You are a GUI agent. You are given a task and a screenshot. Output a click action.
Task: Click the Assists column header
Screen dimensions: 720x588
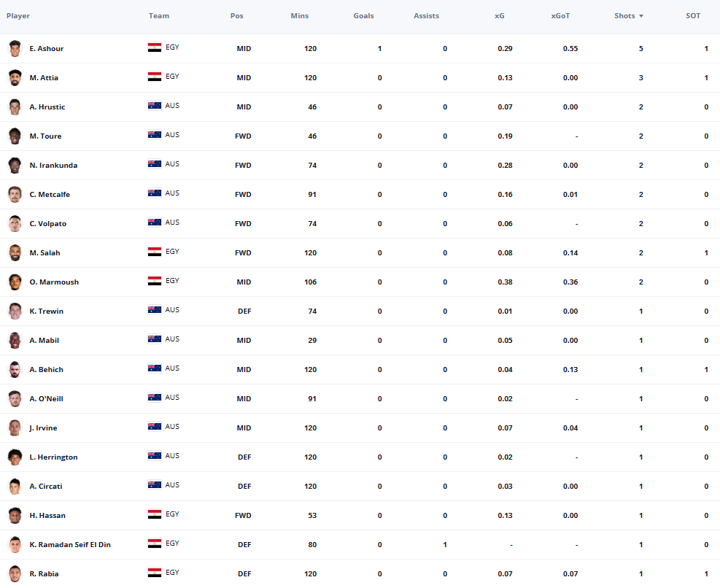point(426,15)
